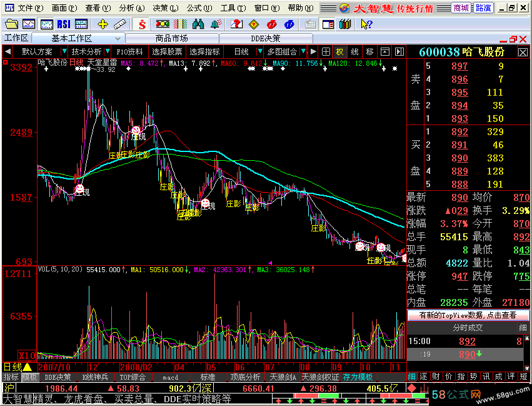Select the 天狼剑A template tab
Viewport: 532px width, 406px height.
[283, 377]
